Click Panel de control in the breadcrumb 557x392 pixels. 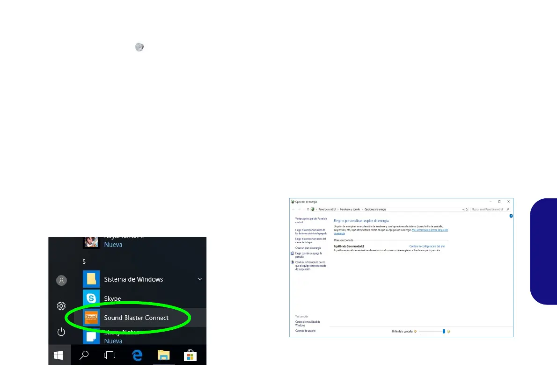point(327,210)
